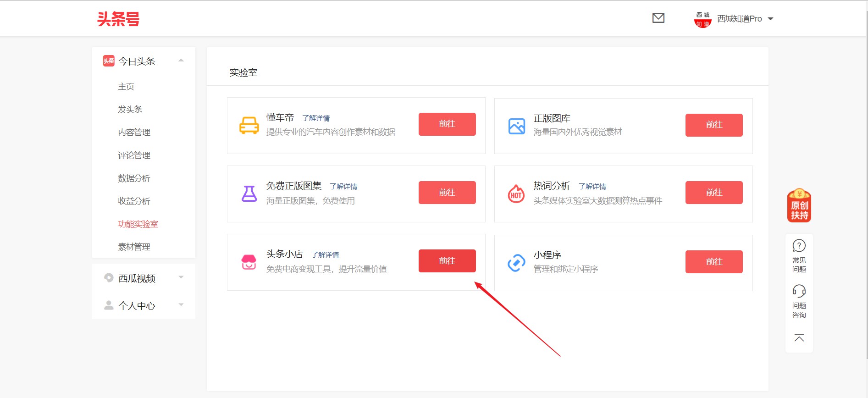
Task: Click the description 海量国内外优秀视觉素材
Action: click(578, 132)
